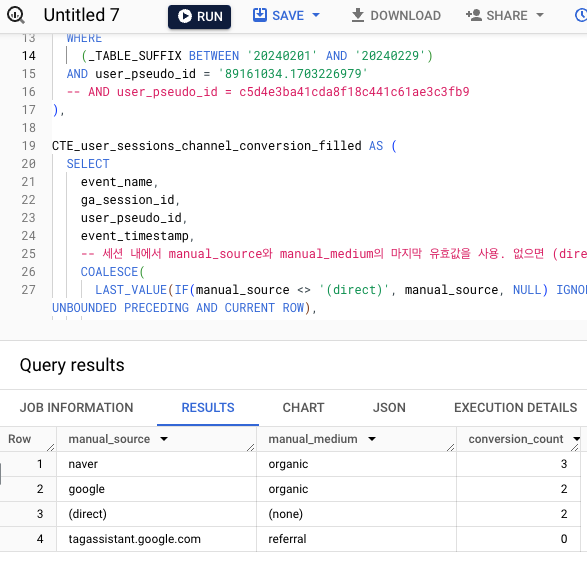Expand the SHARE dropdown arrow
Screen dimensions: 587x561
pyautogui.click(x=539, y=15)
